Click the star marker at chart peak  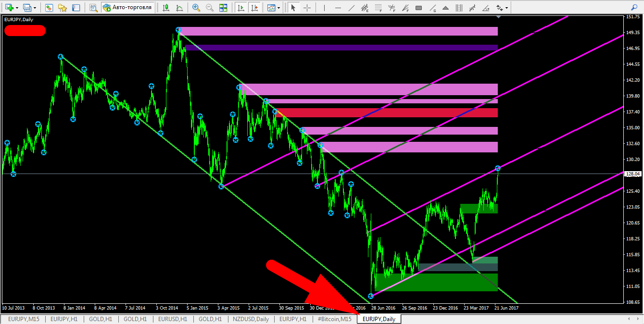pyautogui.click(x=178, y=30)
